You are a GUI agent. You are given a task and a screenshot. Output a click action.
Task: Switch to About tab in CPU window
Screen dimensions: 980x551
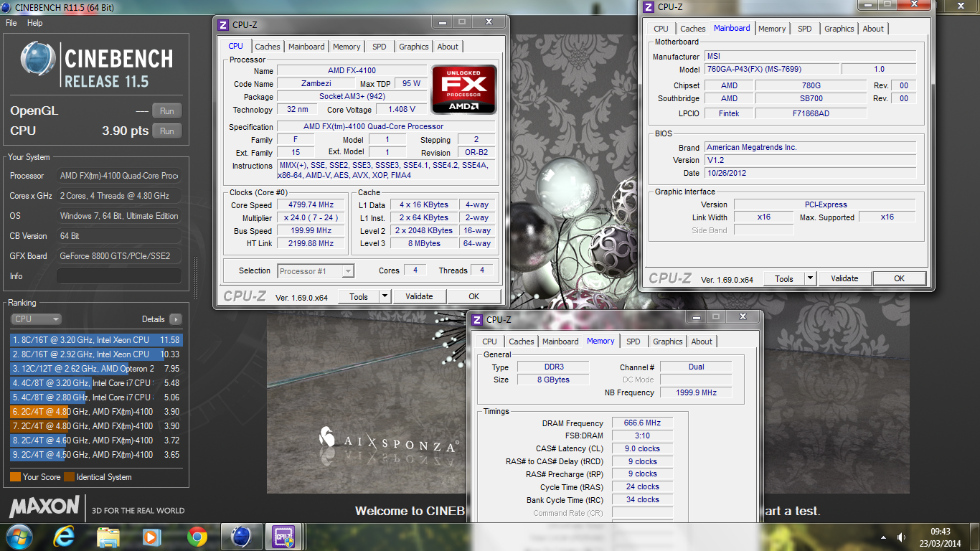[x=448, y=47]
